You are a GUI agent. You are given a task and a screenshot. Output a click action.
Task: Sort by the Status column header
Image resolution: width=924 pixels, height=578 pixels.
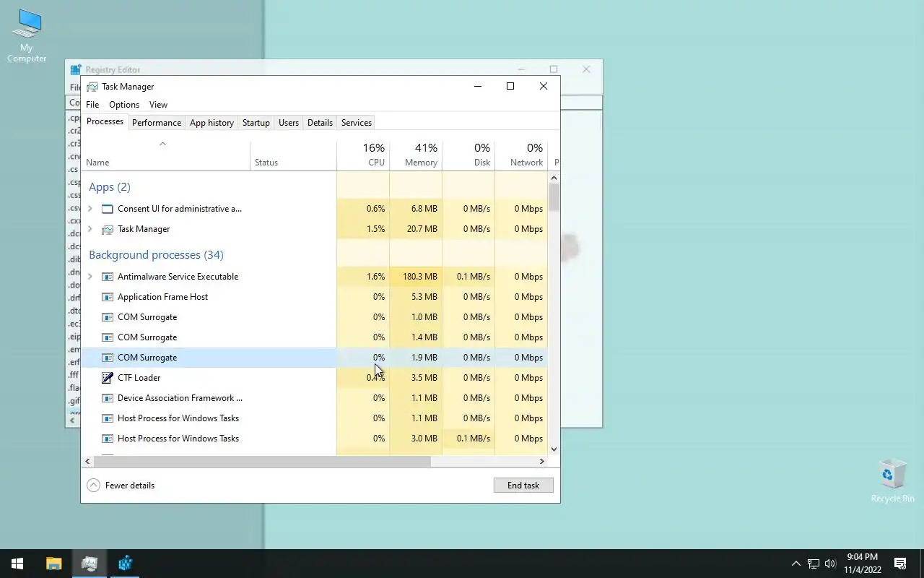click(293, 155)
